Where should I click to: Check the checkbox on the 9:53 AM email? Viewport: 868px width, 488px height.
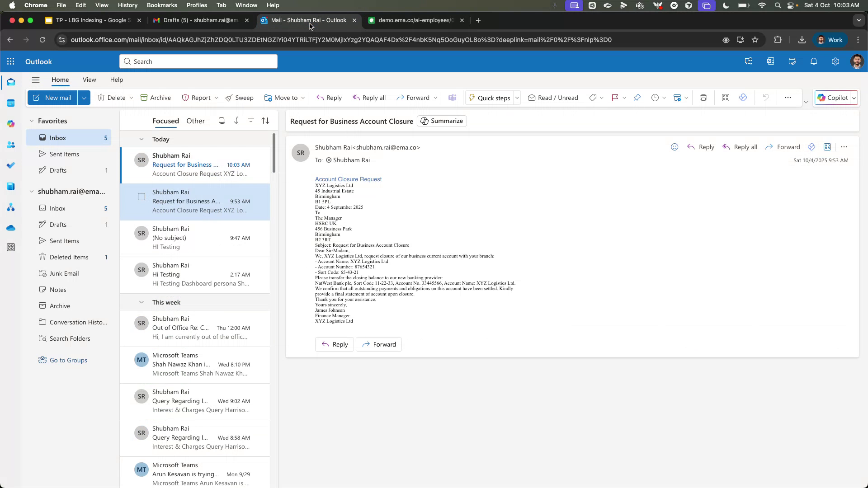(x=142, y=197)
